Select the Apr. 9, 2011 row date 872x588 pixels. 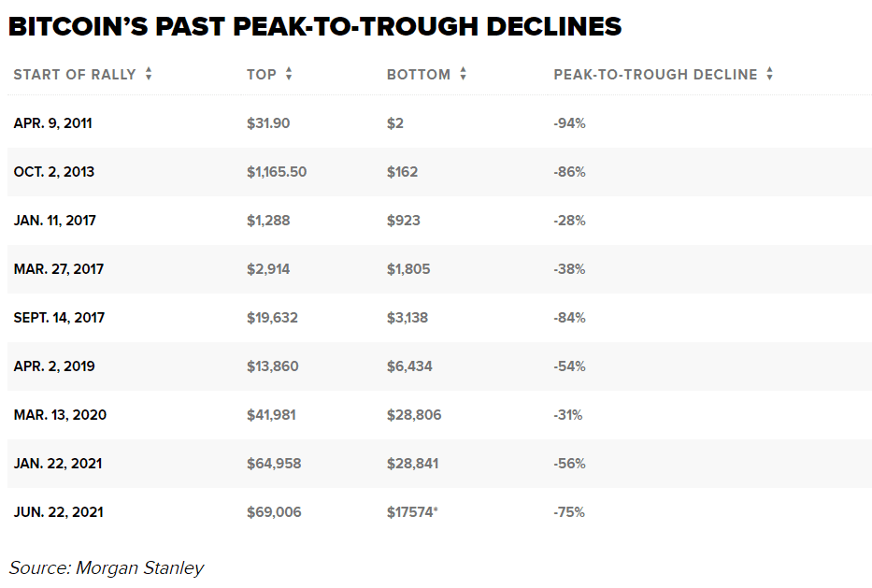(52, 123)
